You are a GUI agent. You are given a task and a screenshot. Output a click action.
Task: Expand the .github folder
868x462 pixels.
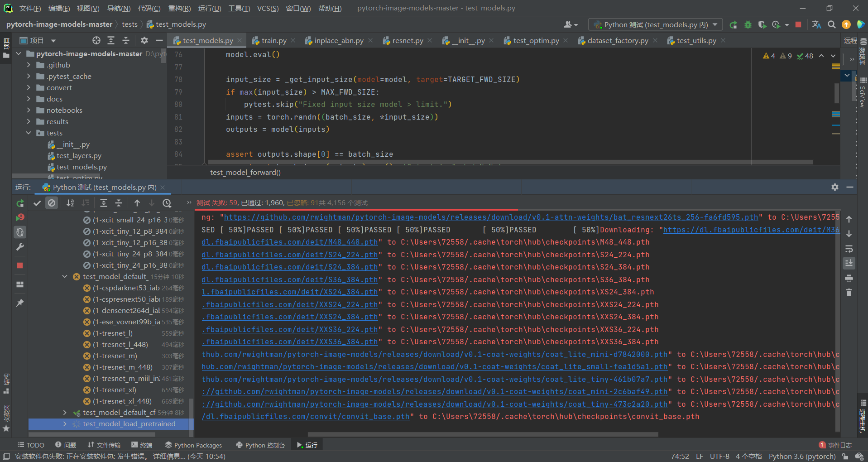pyautogui.click(x=29, y=65)
